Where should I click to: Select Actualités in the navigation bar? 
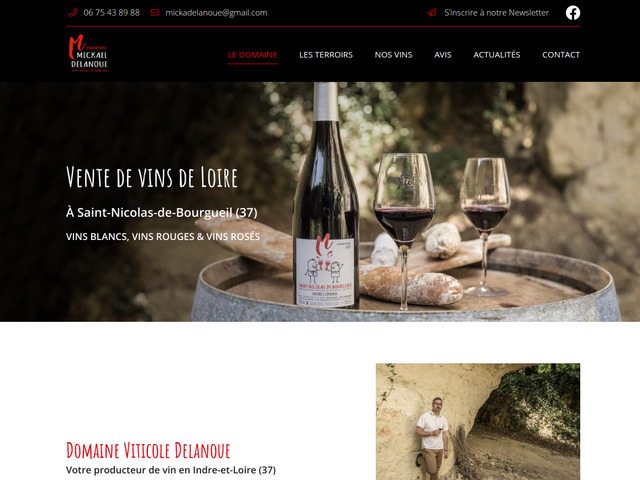(x=497, y=55)
